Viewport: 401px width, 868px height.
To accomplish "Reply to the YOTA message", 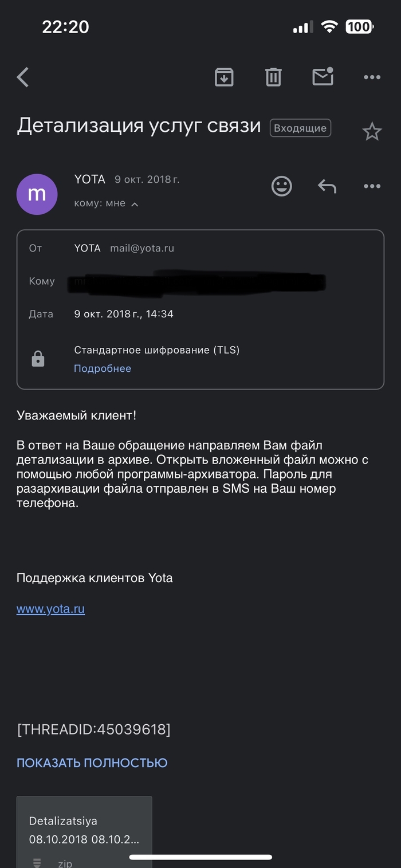I will pos(327,186).
